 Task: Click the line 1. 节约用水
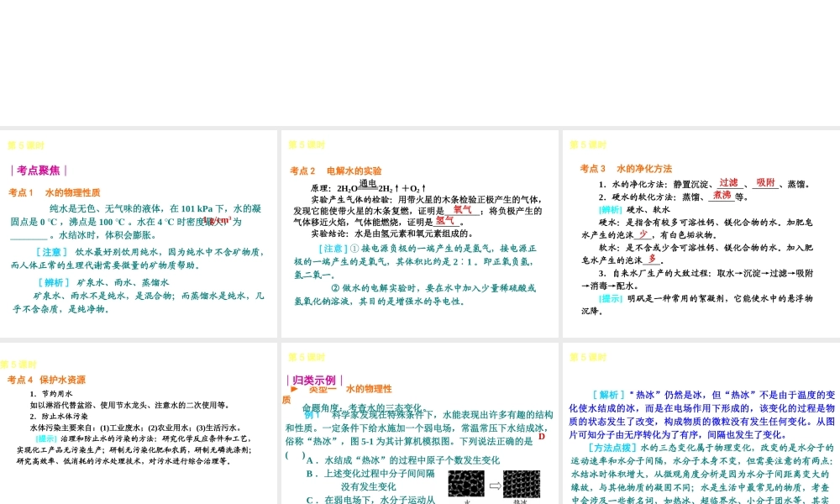point(51,394)
